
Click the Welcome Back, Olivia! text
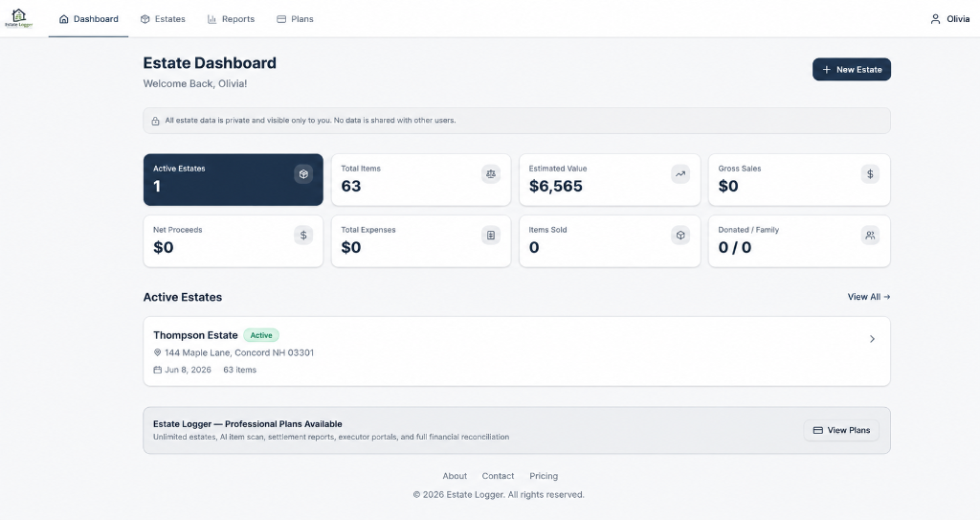[195, 84]
